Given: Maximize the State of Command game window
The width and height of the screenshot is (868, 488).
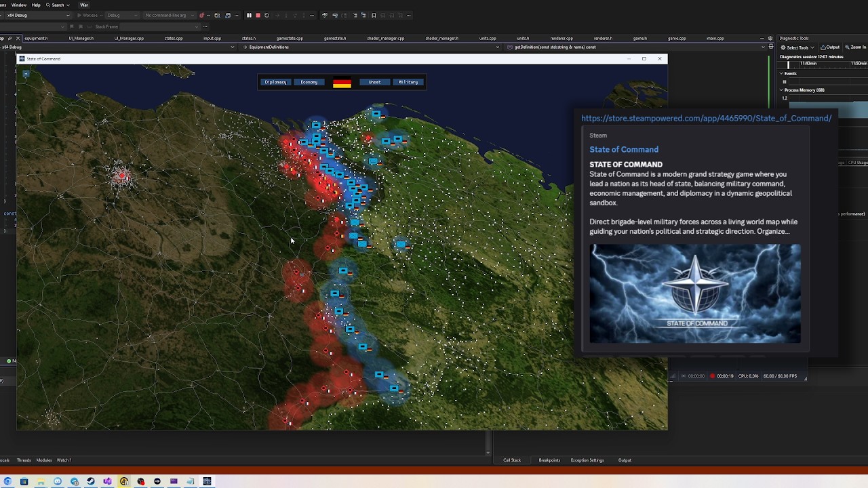Looking at the screenshot, I should tap(644, 59).
